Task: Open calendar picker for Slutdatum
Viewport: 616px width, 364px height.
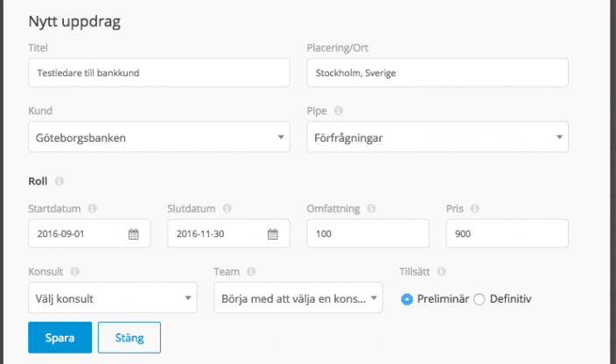Action: (273, 234)
